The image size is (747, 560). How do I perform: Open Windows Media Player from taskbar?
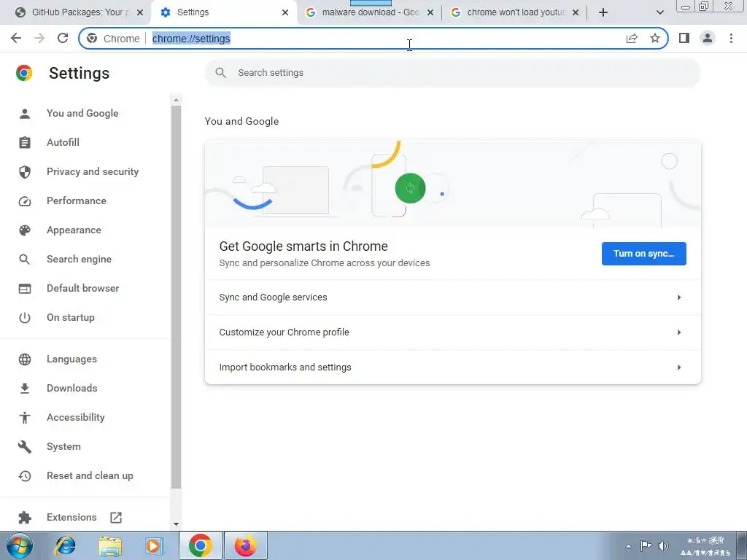pyautogui.click(x=154, y=545)
